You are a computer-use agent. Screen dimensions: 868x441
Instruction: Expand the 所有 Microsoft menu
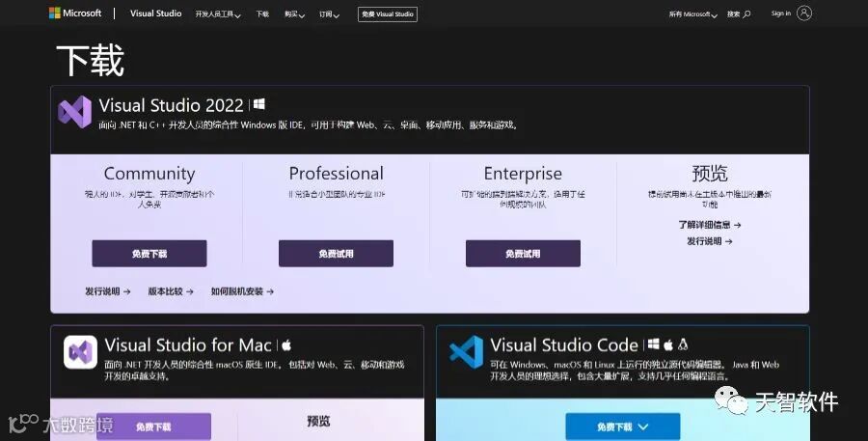(x=692, y=14)
